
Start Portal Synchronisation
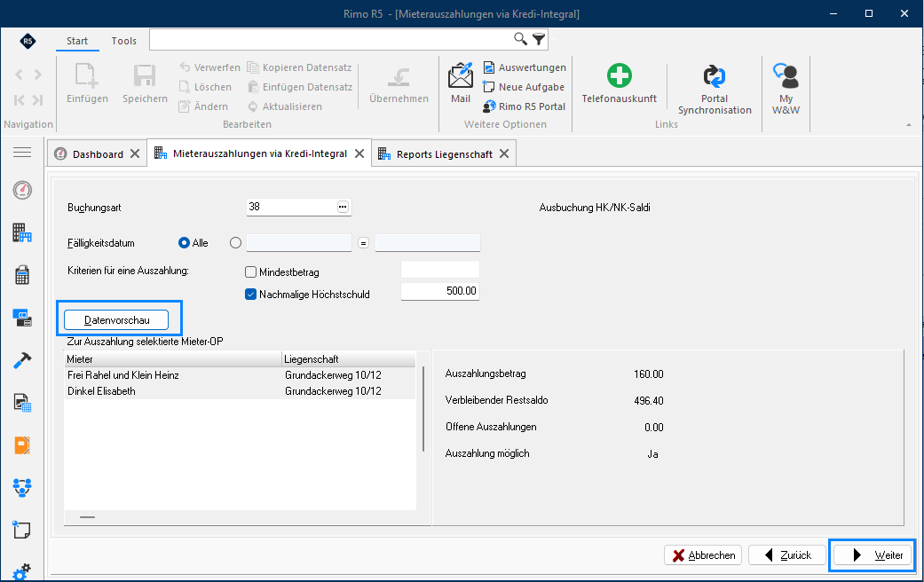tap(715, 89)
